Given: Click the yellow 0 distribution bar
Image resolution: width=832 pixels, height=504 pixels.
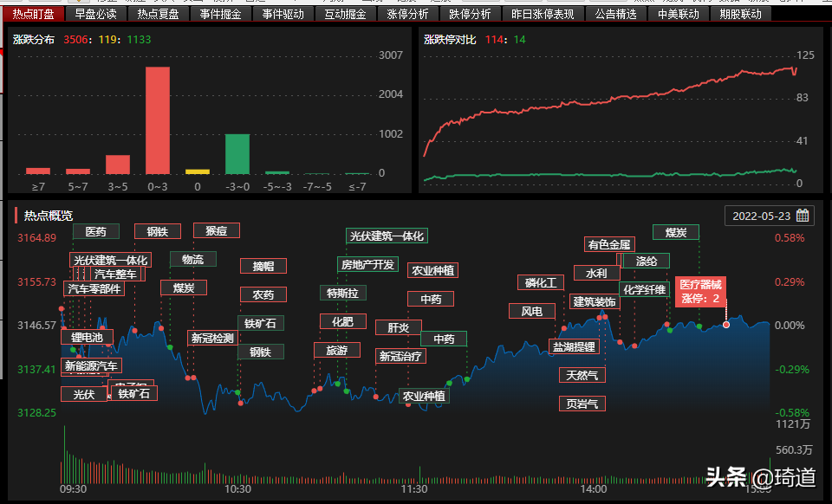Looking at the screenshot, I should pyautogui.click(x=197, y=171).
